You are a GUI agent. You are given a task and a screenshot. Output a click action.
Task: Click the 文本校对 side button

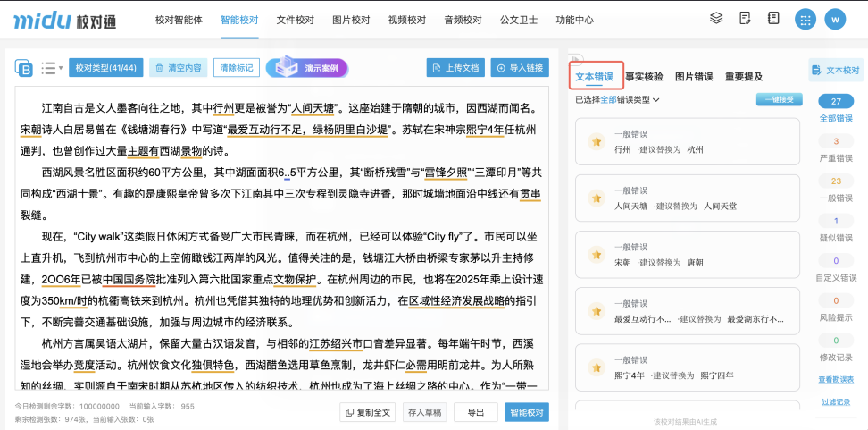(836, 71)
